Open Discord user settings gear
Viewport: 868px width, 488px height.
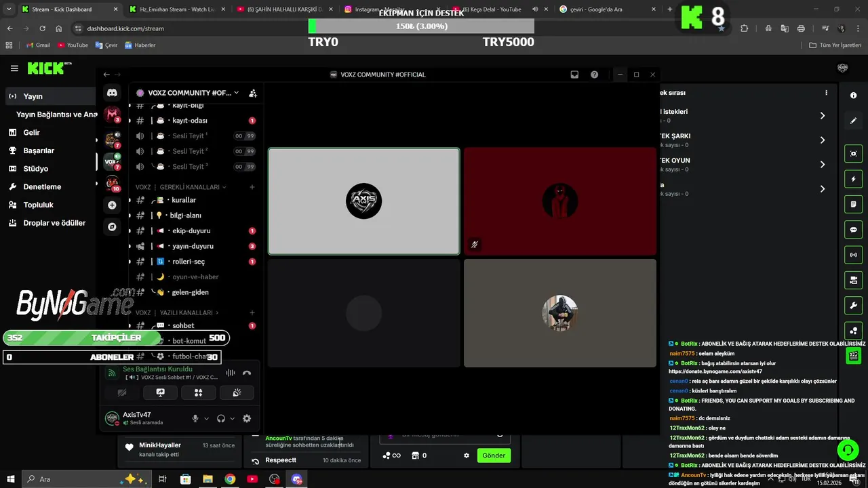[247, 419]
